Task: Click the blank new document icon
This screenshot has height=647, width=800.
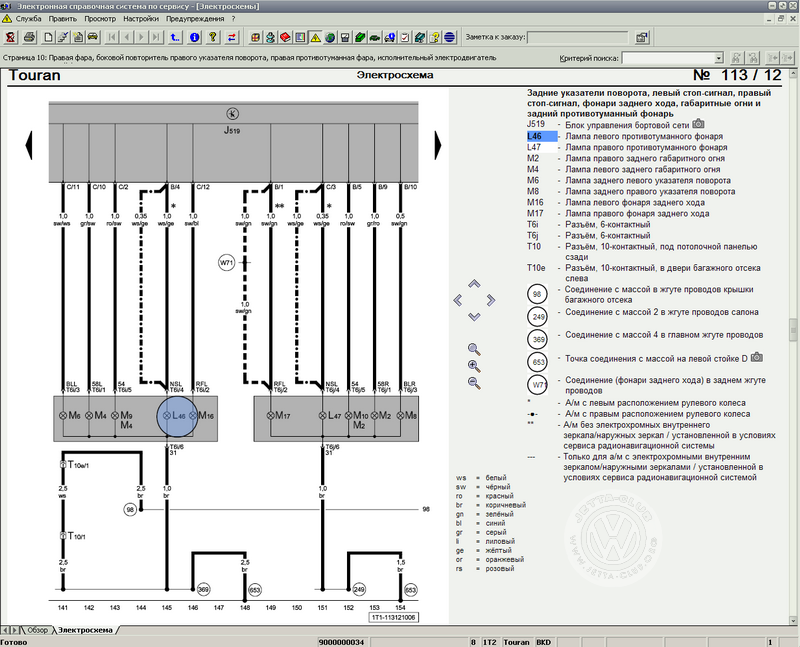Action: tap(48, 37)
